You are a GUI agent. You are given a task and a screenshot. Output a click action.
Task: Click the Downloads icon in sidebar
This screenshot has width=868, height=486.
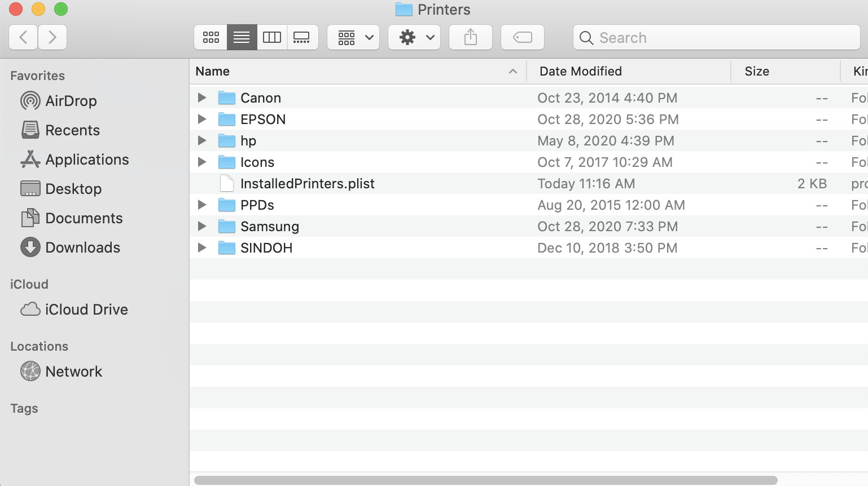[x=30, y=248]
